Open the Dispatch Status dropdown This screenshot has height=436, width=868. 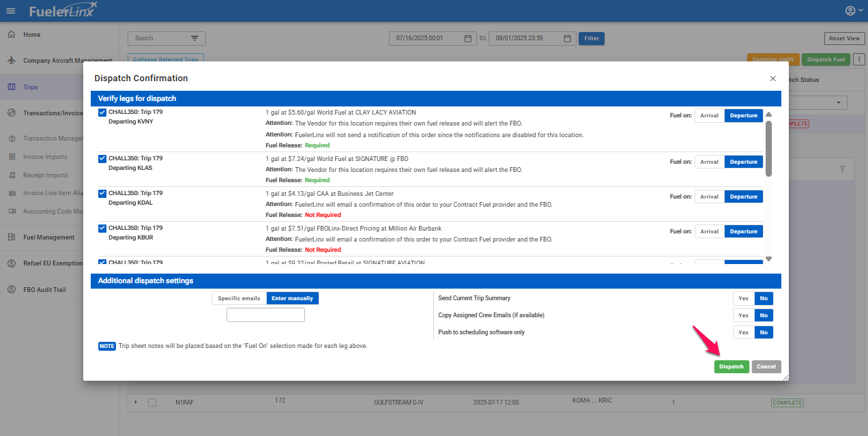point(816,102)
